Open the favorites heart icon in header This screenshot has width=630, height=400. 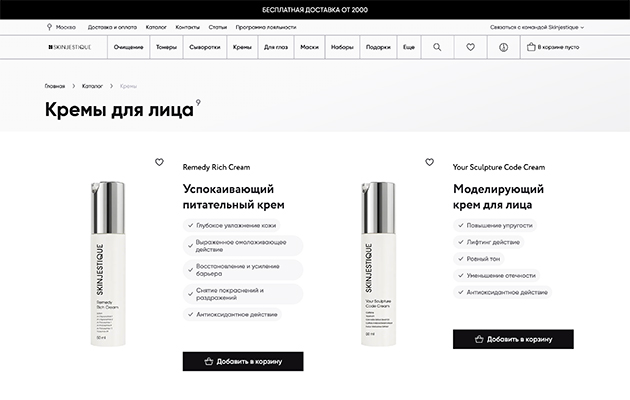coord(470,47)
